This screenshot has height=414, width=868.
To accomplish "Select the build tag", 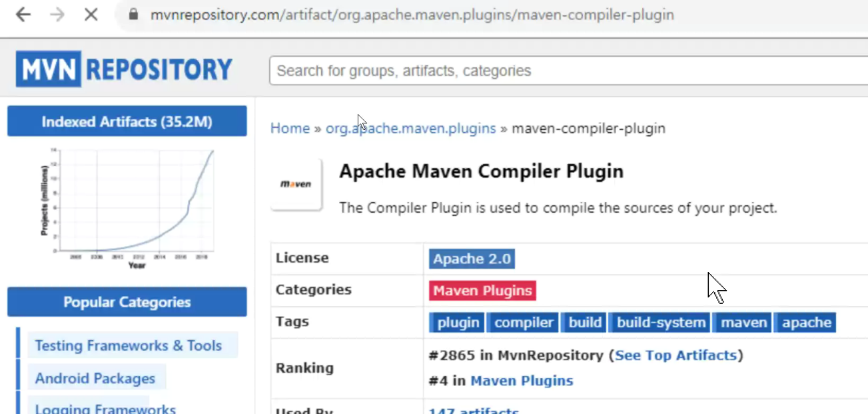I will coord(584,322).
